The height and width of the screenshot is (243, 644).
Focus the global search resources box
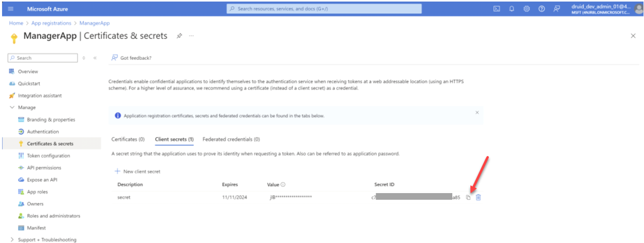click(324, 9)
